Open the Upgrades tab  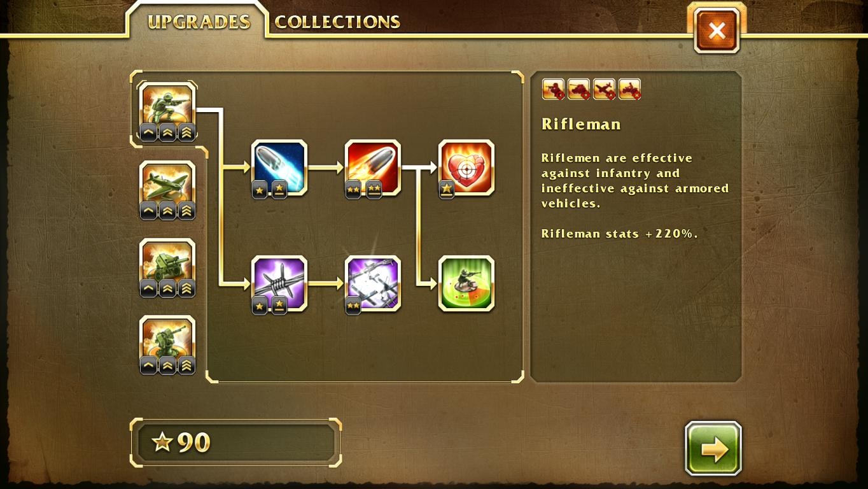[x=199, y=22]
